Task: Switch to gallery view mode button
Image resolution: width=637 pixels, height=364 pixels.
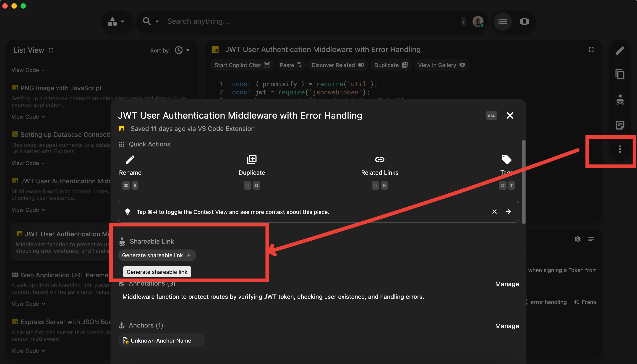Action: tap(524, 21)
